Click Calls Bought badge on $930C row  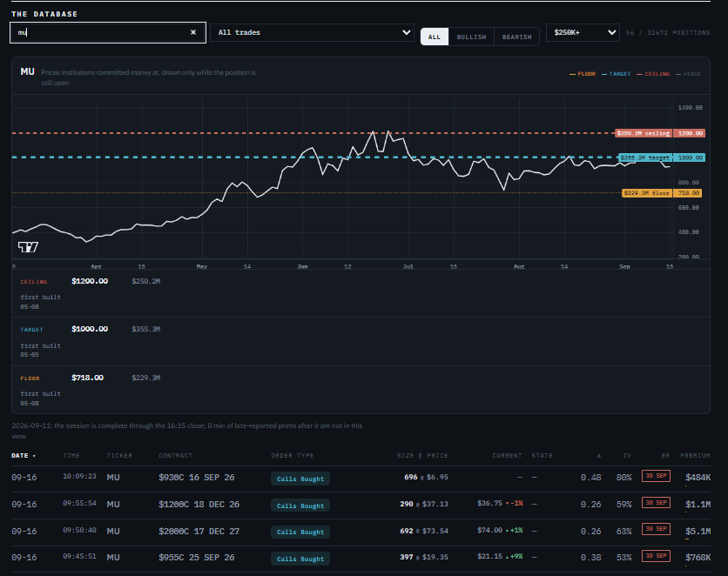[300, 479]
